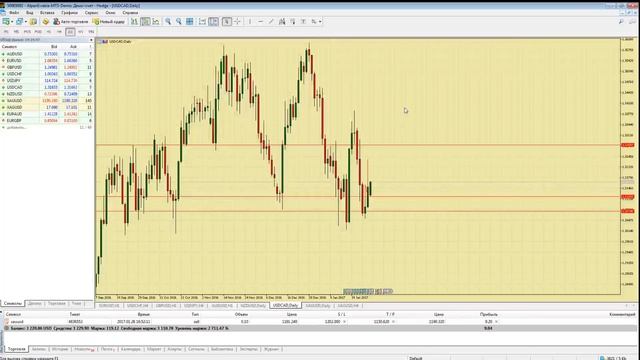Click the top red horizontal line price label
640x360 pixels.
coord(627,145)
